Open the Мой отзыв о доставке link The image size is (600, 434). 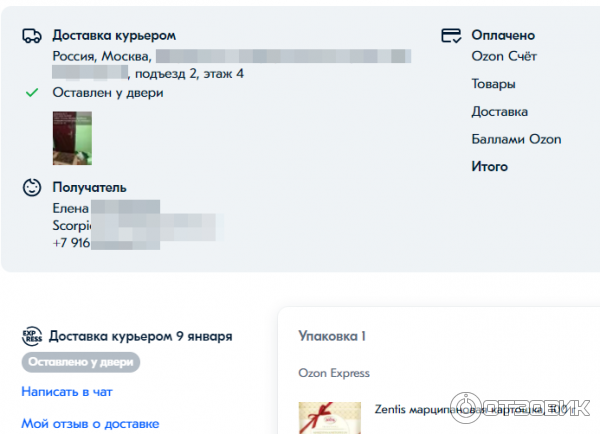click(90, 424)
